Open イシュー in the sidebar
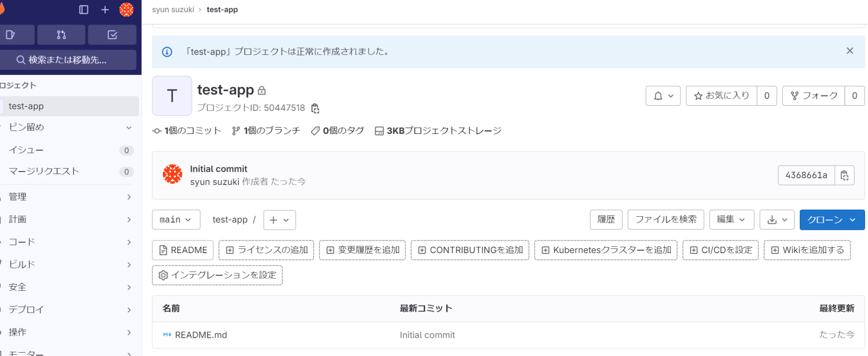 pyautogui.click(x=26, y=150)
